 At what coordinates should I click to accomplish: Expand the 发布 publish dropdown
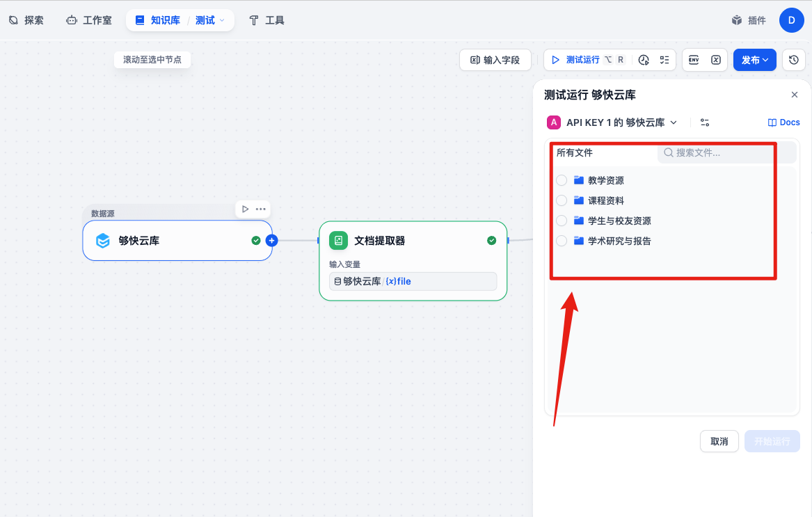click(x=755, y=60)
